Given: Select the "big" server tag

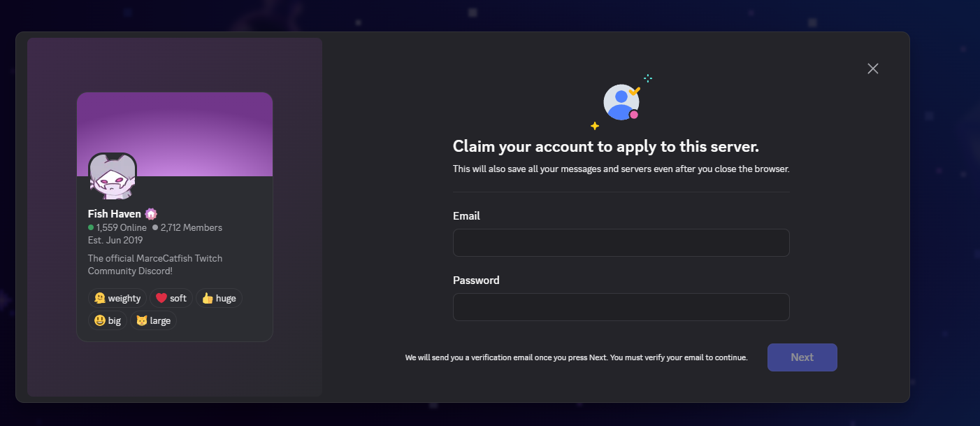Looking at the screenshot, I should pyautogui.click(x=108, y=320).
